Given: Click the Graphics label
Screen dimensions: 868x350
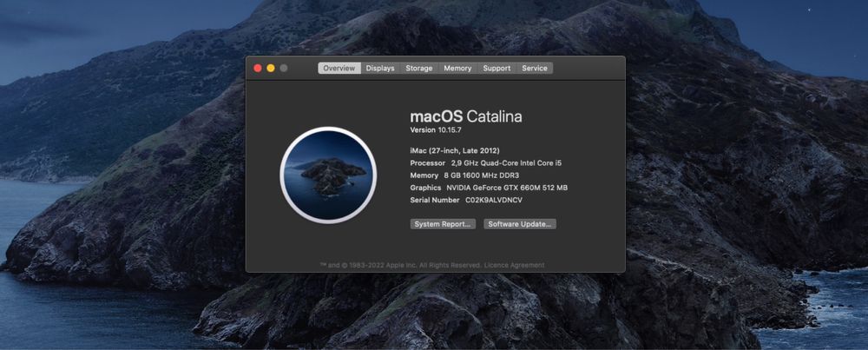Looking at the screenshot, I should coord(425,188).
